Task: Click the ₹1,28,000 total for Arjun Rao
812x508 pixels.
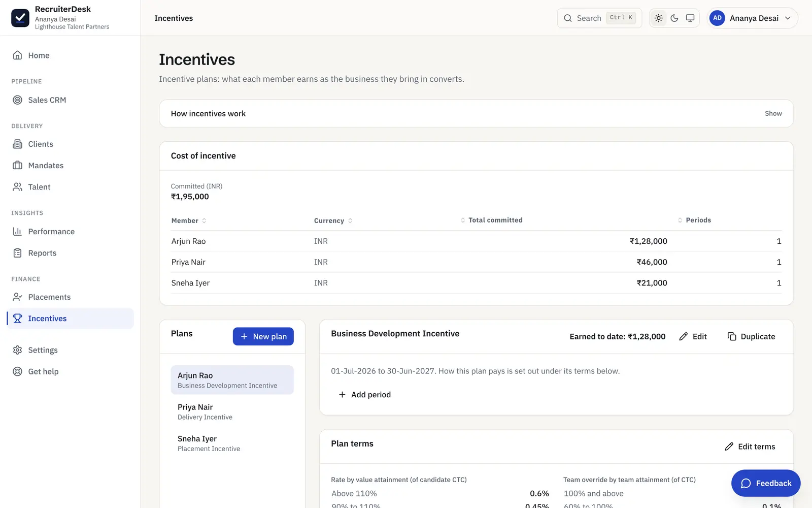Action: (648, 241)
